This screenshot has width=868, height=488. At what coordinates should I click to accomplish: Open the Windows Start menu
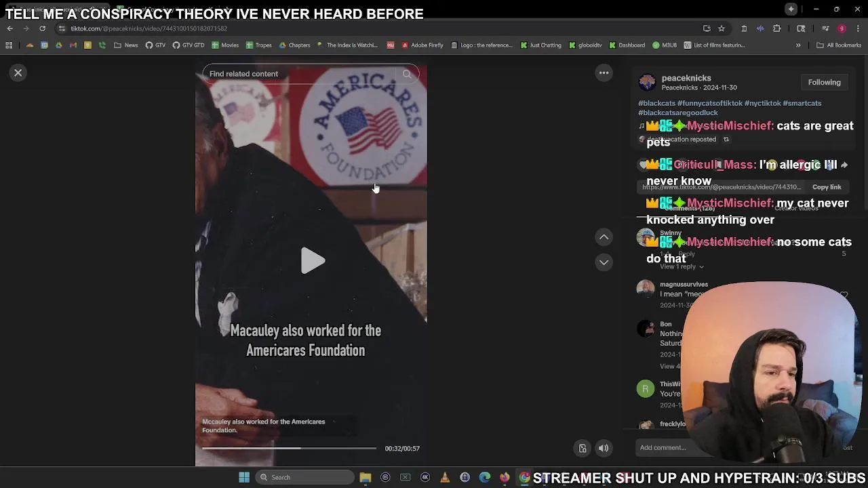244,477
